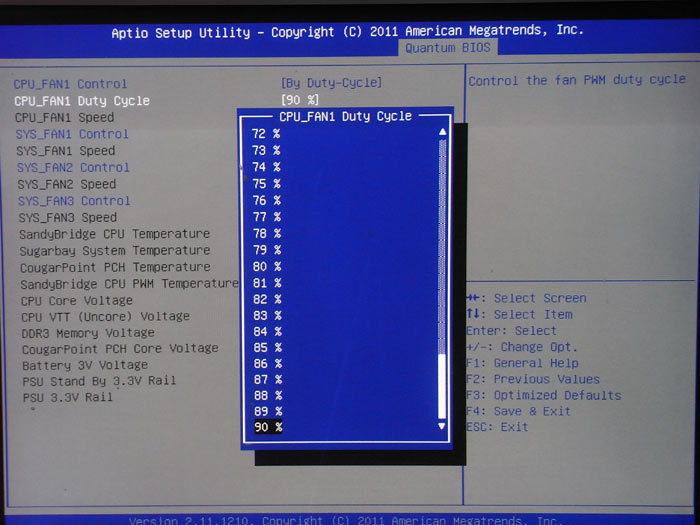
Task: Choose 72 % from the duty cycle list
Action: tap(266, 133)
